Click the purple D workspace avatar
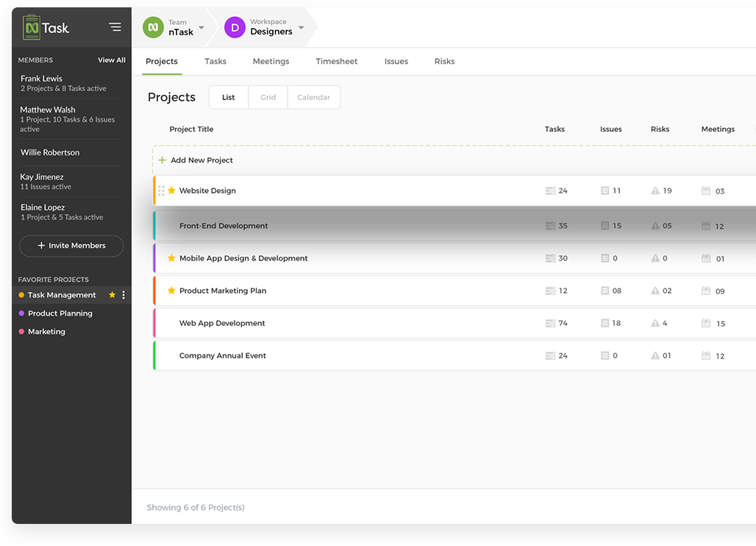This screenshot has height=546, width=756. click(x=235, y=27)
